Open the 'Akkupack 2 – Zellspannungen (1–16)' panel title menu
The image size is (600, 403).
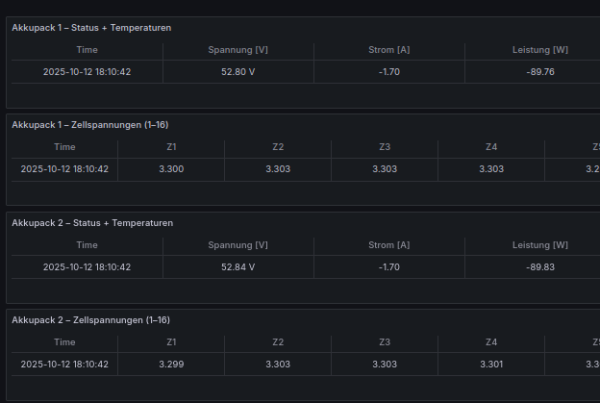[90, 320]
